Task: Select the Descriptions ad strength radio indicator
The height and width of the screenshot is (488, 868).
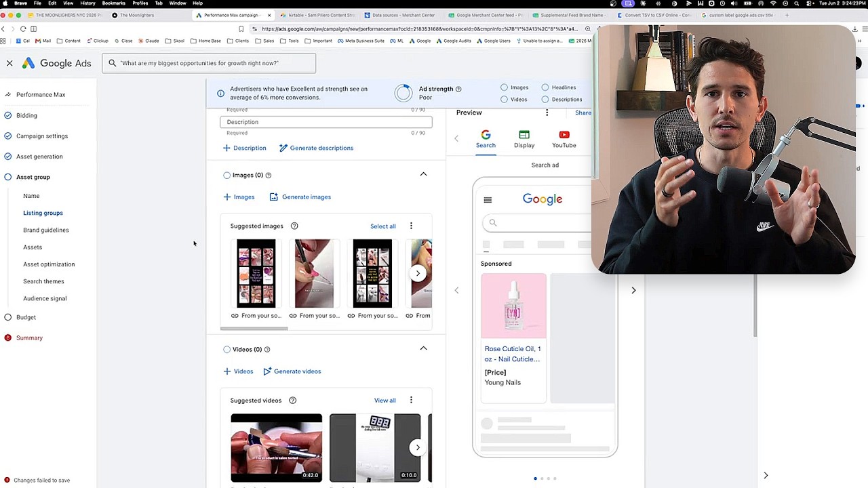Action: (x=545, y=100)
